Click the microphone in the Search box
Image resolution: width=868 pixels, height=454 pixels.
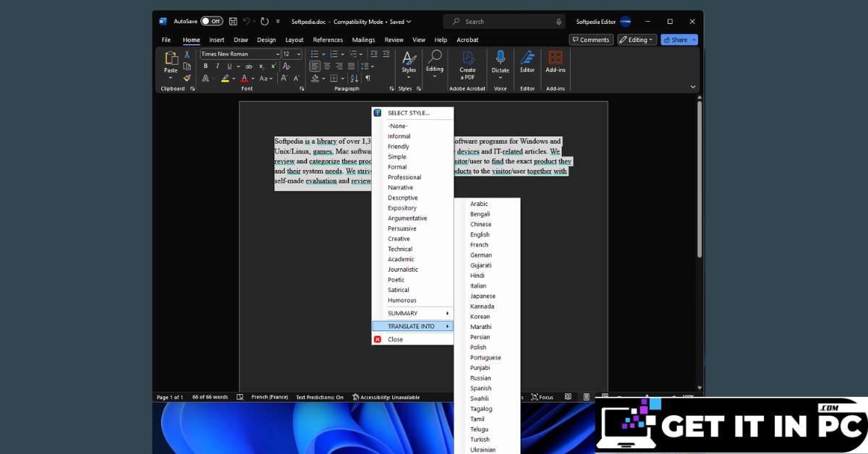tap(558, 22)
